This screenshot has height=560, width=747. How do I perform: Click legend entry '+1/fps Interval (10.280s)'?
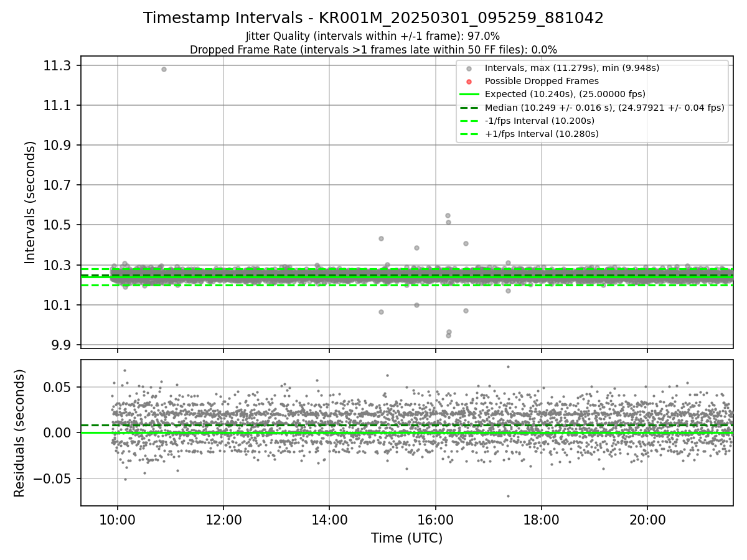pyautogui.click(x=542, y=134)
